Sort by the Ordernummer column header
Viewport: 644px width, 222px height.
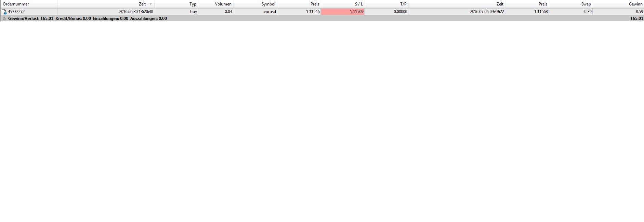29,4
